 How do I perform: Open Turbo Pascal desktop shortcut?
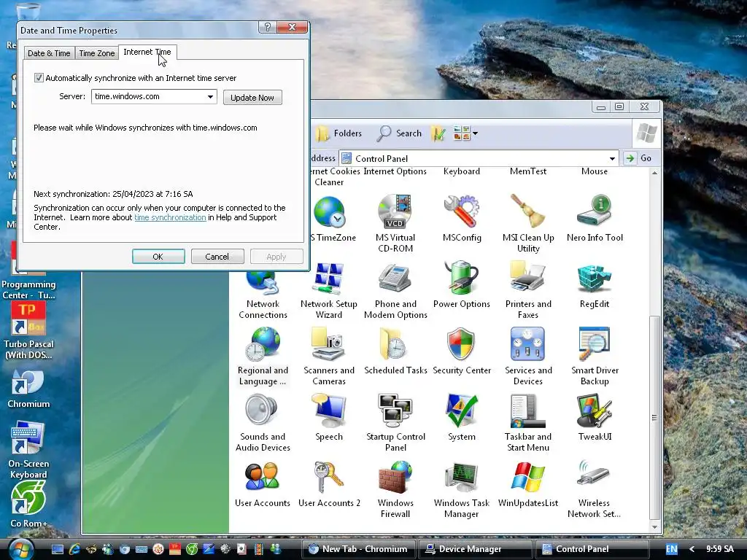(28, 330)
